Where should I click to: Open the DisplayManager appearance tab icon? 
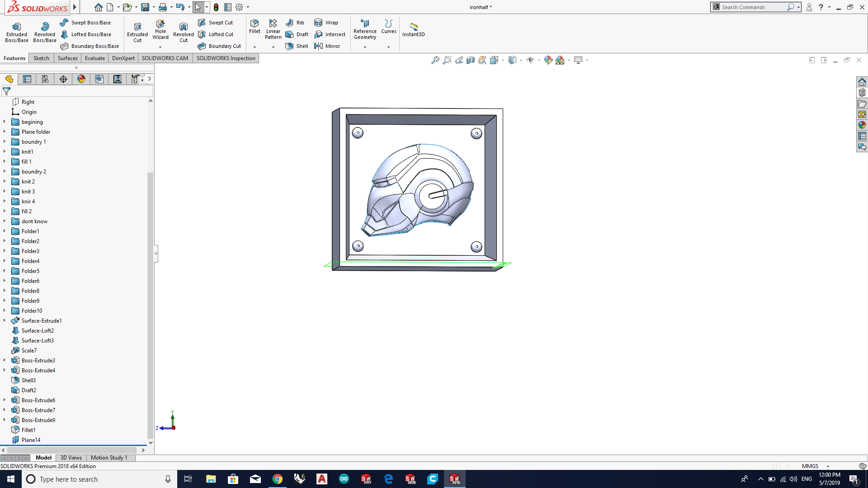[81, 79]
